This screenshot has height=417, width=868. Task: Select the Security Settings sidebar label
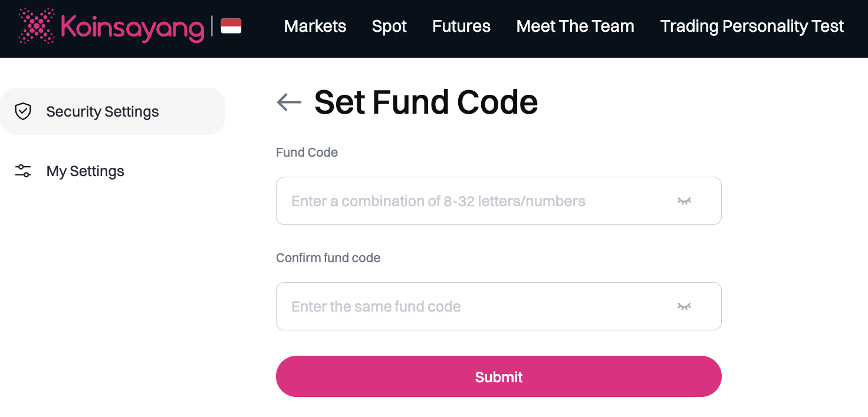pyautogui.click(x=103, y=111)
